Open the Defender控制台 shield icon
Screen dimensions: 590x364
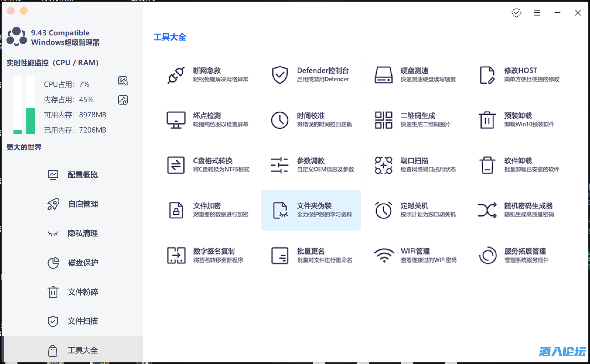pyautogui.click(x=279, y=75)
